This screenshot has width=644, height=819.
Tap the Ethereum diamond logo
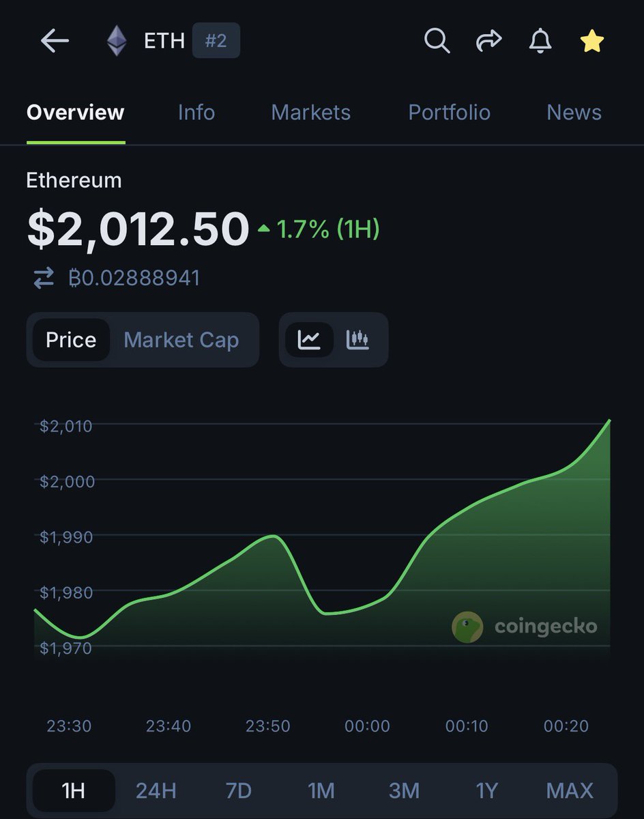[x=117, y=41]
